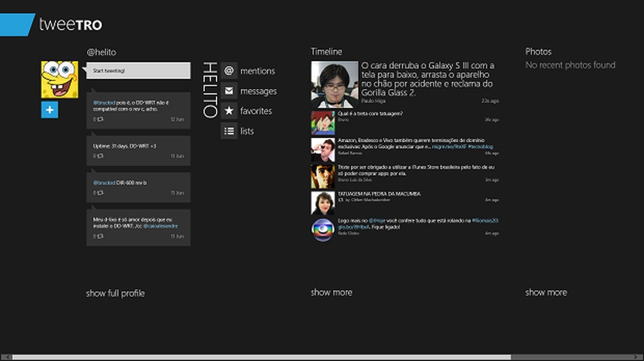Image resolution: width=644 pixels, height=361 pixels.
Task: Click the vertical HELITO title
Action: [x=210, y=90]
